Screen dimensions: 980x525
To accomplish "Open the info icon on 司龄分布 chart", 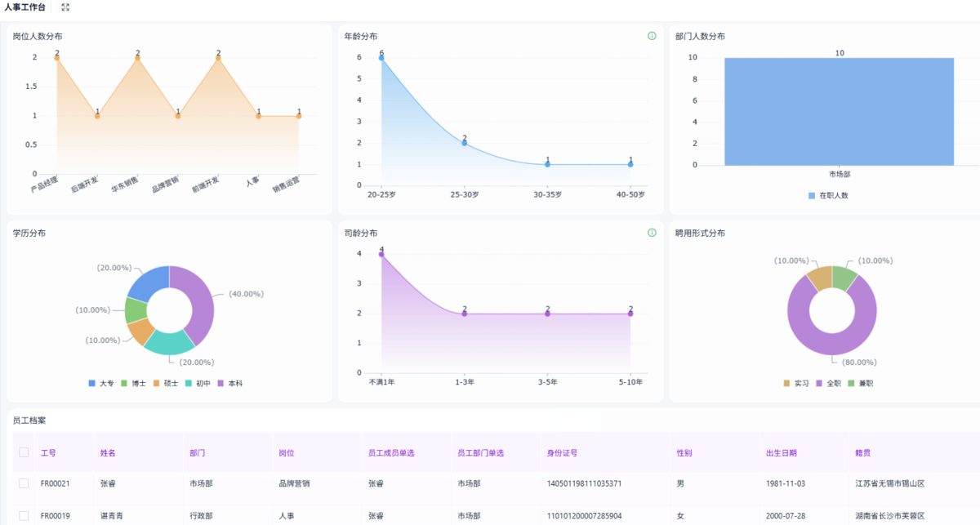I will click(x=652, y=233).
